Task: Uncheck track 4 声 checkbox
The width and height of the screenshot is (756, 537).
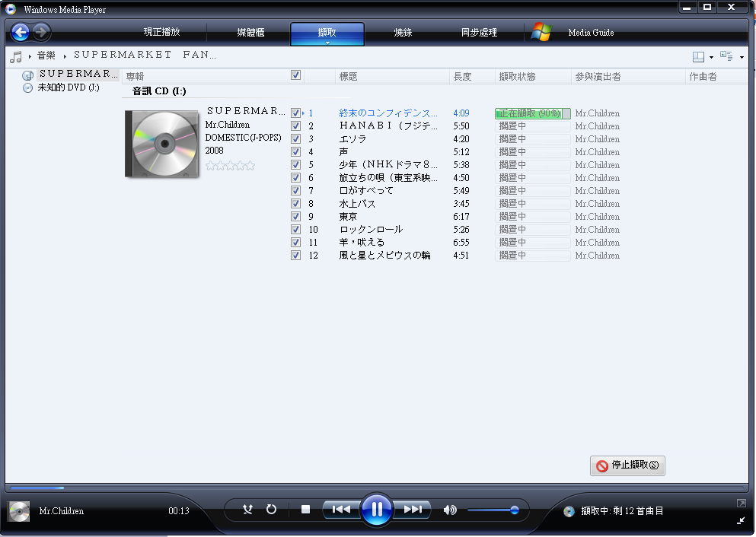Action: click(x=295, y=152)
